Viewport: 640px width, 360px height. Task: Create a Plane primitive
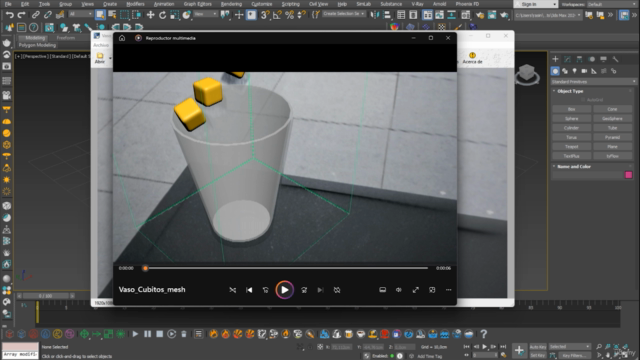point(612,147)
